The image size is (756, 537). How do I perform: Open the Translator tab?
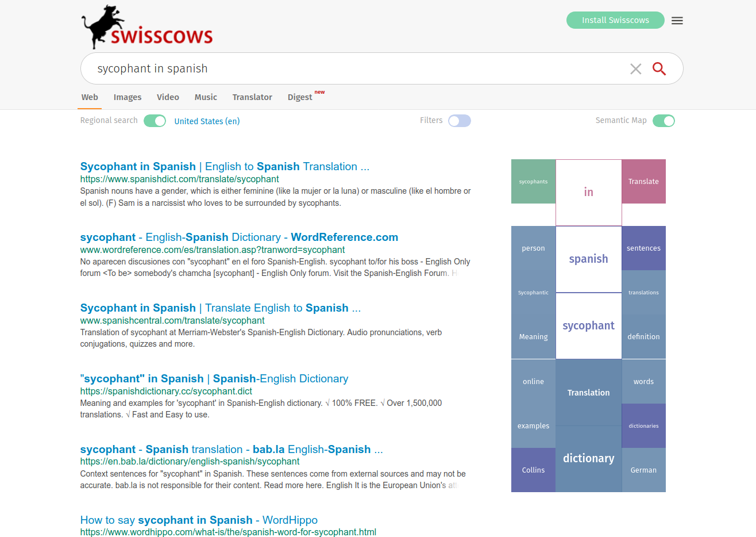click(x=252, y=97)
